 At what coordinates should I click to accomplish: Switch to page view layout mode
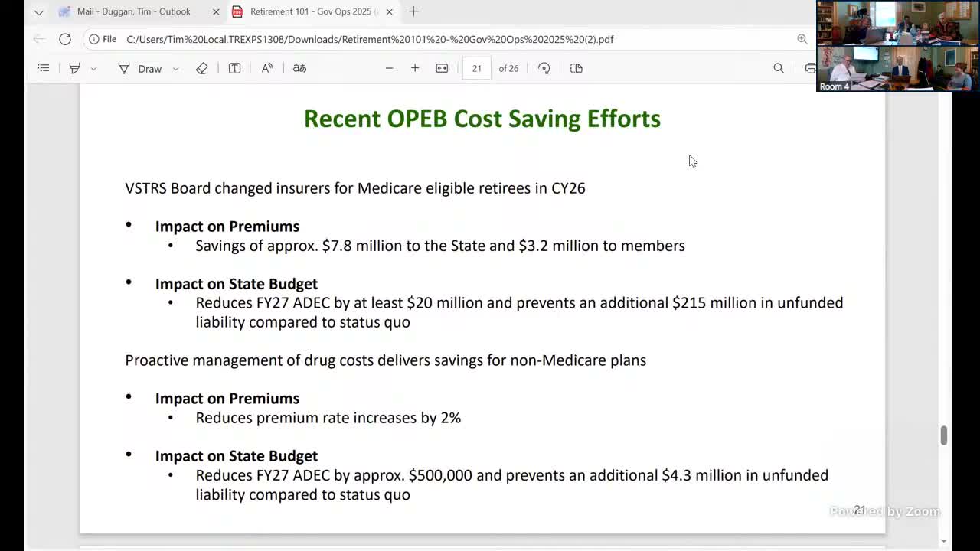[576, 68]
